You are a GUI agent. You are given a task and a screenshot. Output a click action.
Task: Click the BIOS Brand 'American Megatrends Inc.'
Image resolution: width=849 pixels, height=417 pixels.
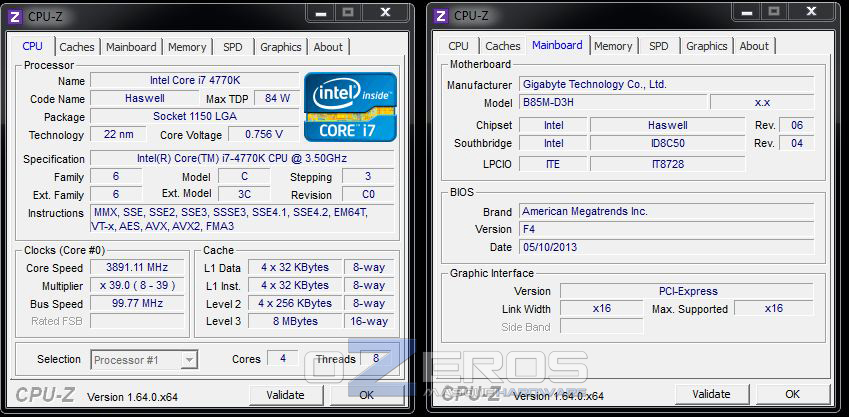pyautogui.click(x=667, y=211)
